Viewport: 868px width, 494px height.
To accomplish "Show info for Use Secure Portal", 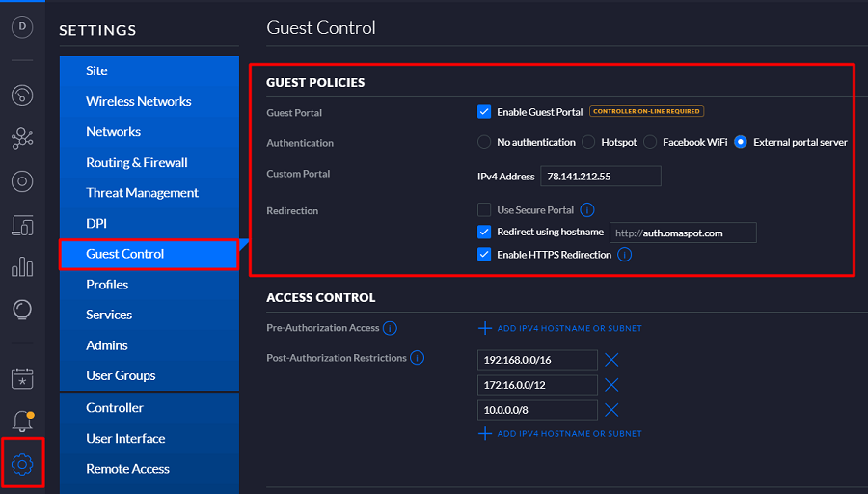I will 586,210.
